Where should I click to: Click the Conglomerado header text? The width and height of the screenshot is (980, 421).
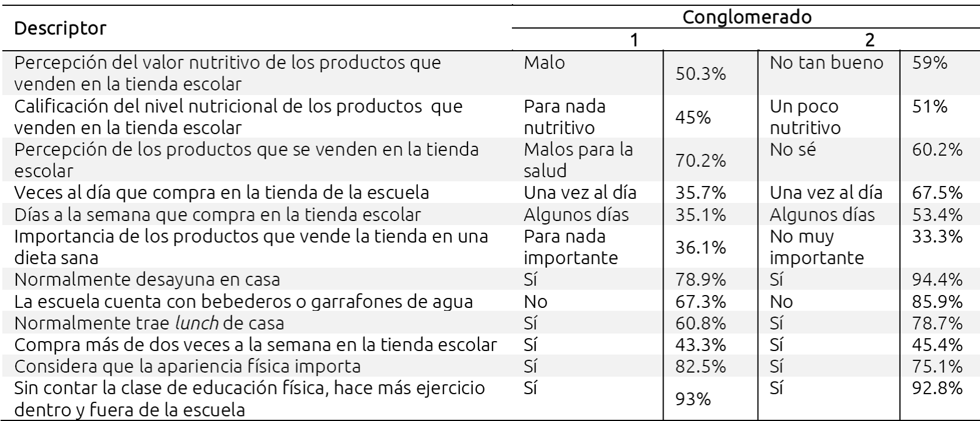(x=747, y=17)
